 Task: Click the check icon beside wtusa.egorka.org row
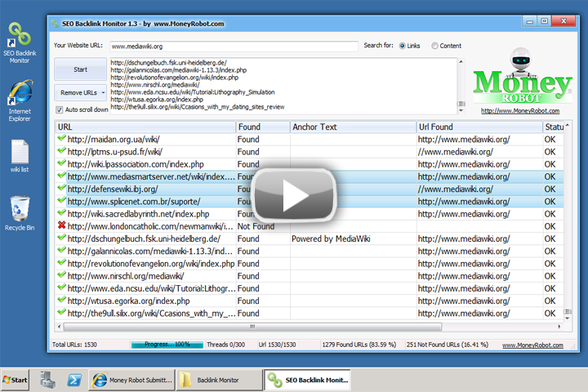pos(61,300)
